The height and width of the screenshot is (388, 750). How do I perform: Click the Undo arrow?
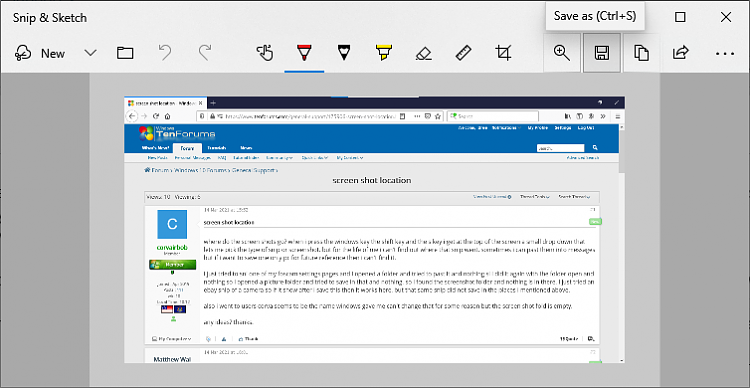[165, 53]
